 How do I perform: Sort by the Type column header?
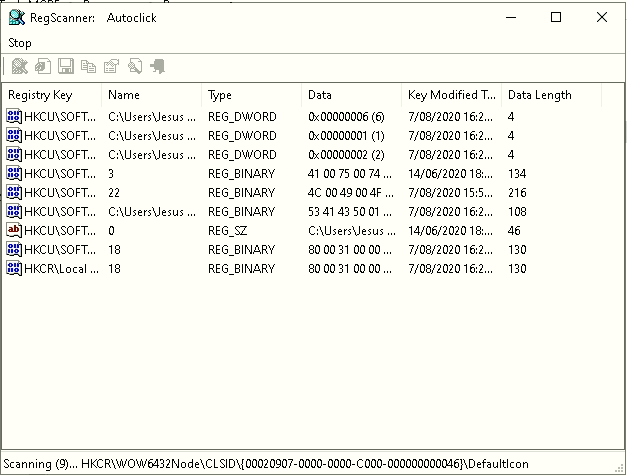coord(252,95)
